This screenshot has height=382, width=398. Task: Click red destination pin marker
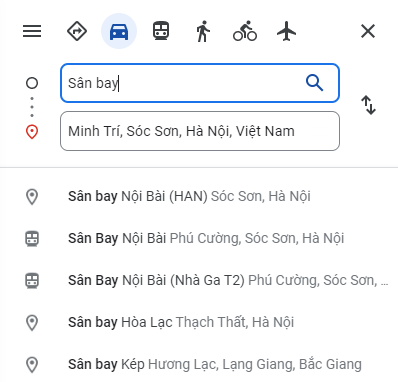coord(32,132)
